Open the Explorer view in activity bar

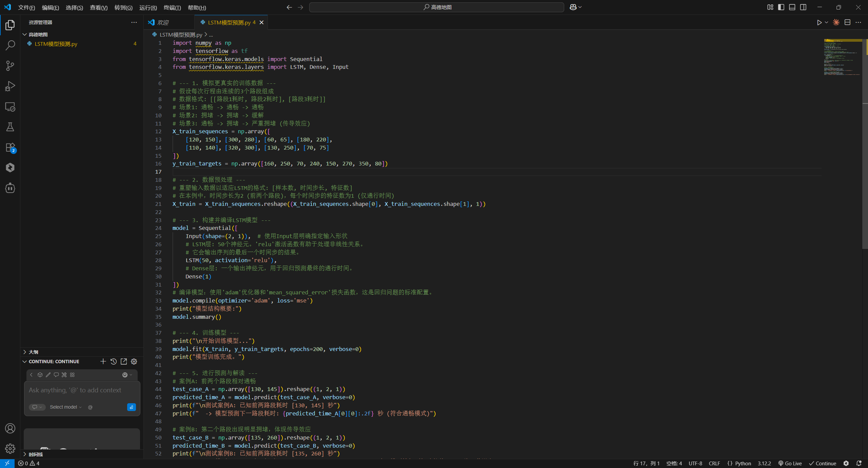(10, 25)
